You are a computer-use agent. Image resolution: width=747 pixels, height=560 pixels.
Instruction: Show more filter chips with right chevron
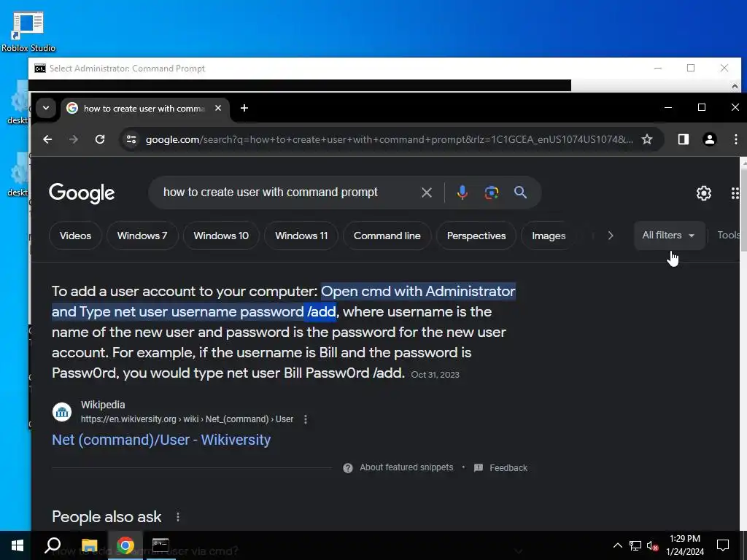coord(611,236)
